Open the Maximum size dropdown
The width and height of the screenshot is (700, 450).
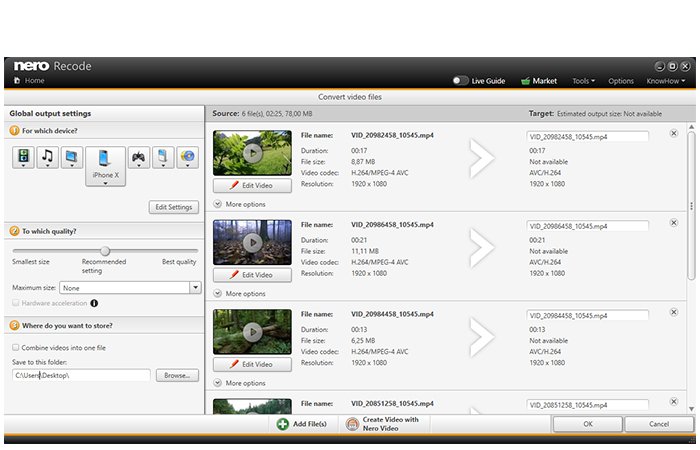click(195, 288)
